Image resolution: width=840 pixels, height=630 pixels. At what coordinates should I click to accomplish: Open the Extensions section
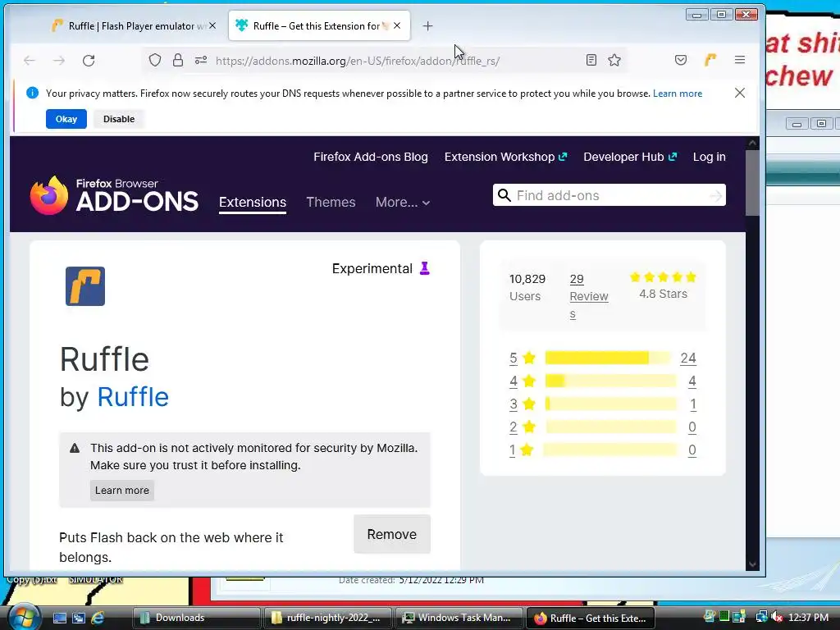click(253, 202)
